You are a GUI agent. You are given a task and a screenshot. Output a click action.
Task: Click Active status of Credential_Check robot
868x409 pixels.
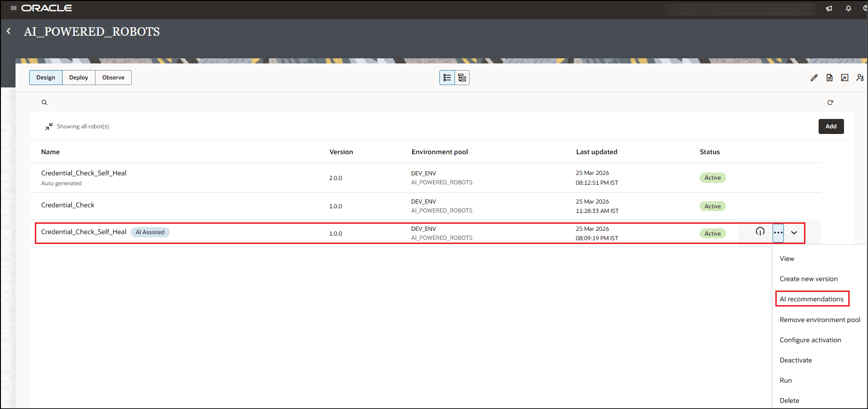713,206
